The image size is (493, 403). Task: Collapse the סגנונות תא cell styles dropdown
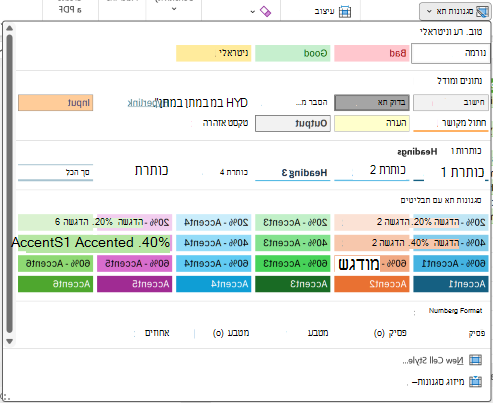(429, 11)
